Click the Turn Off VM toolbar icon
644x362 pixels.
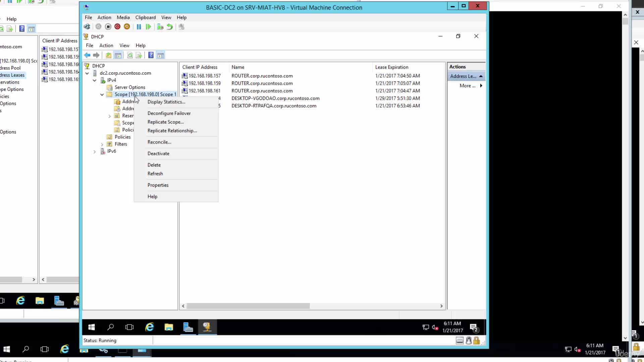click(x=108, y=27)
